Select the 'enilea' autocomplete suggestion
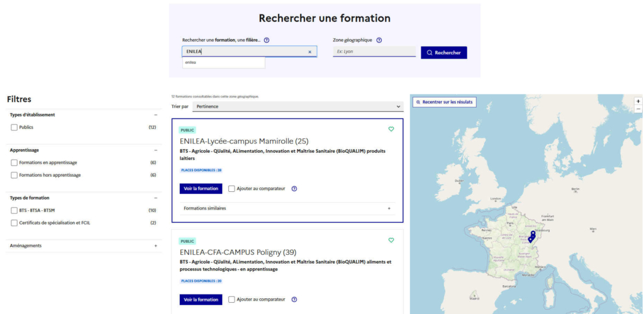The width and height of the screenshot is (644, 314). [x=224, y=62]
